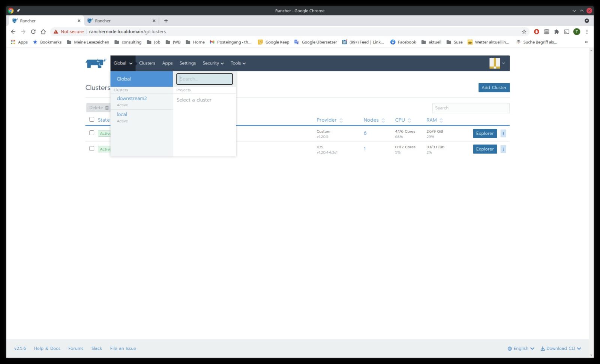
Task: Switch to the second Rancher browser tab
Action: 120,21
